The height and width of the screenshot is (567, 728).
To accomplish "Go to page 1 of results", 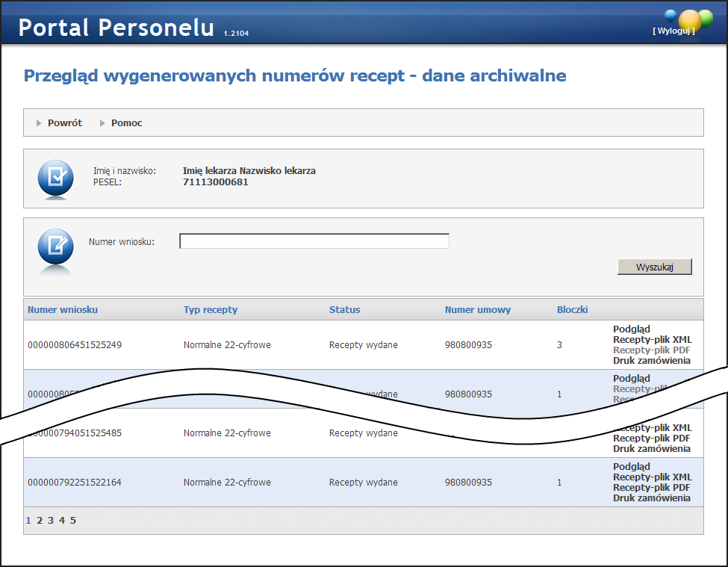I will pos(28,521).
